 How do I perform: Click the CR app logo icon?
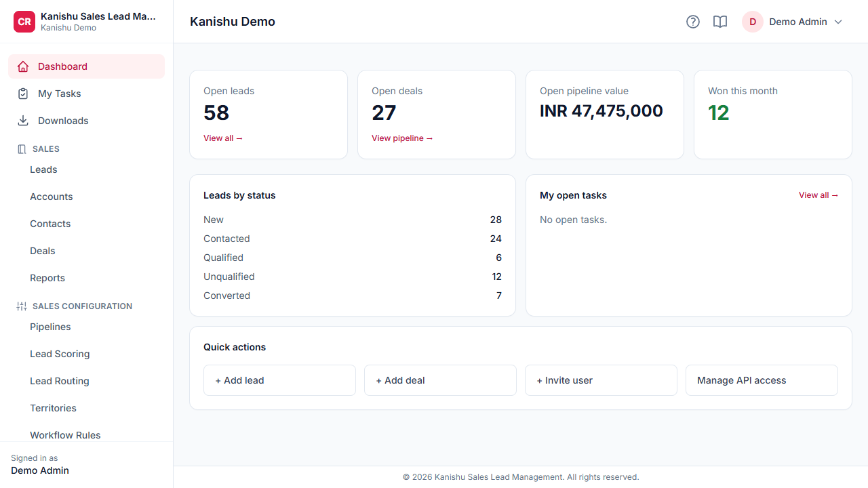coord(24,22)
